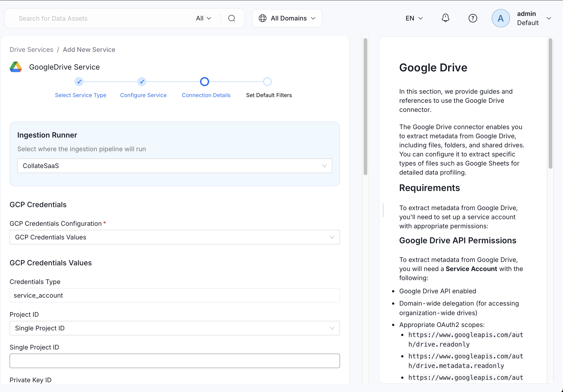The width and height of the screenshot is (563, 392).
Task: Navigate to Drive Services breadcrumb
Action: 31,50
